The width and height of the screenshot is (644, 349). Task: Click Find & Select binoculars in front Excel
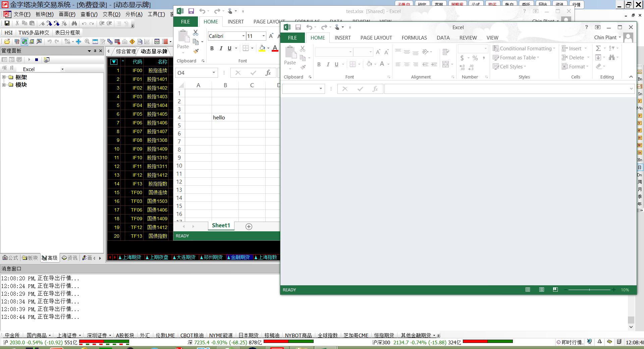coord(612,57)
